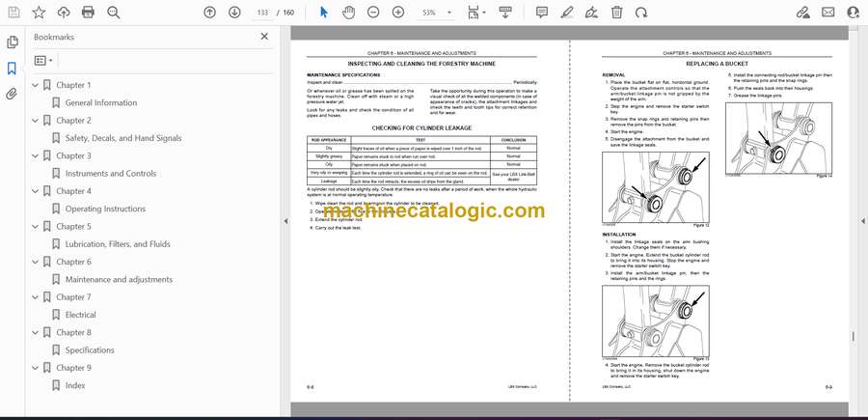Print the document with the printer icon
Viewport: 868px width, 420px height.
point(88,13)
